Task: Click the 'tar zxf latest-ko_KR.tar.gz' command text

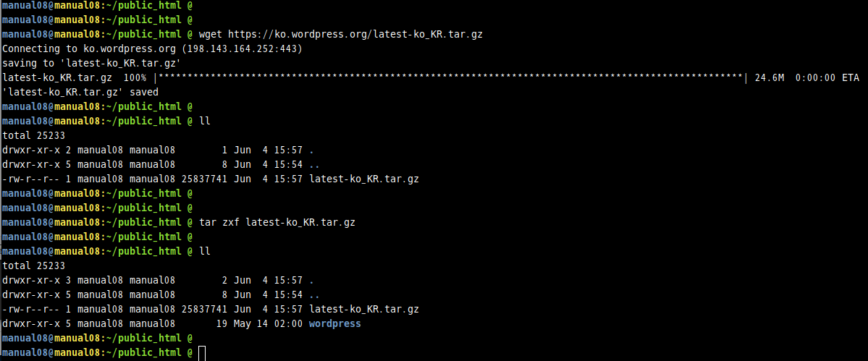Action: click(277, 222)
